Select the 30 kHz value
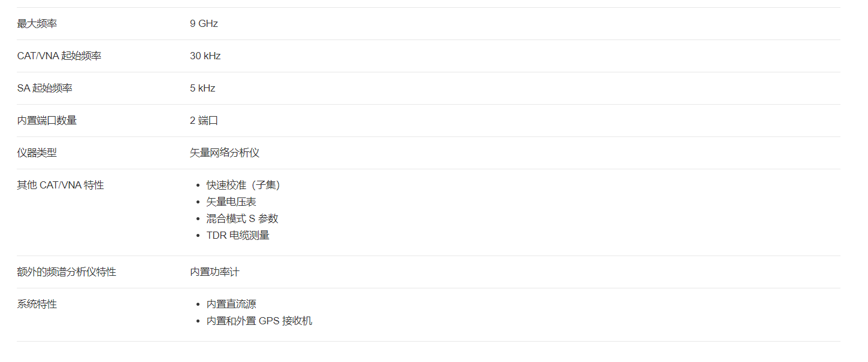Screen dimensions: 868x362 [x=205, y=56]
